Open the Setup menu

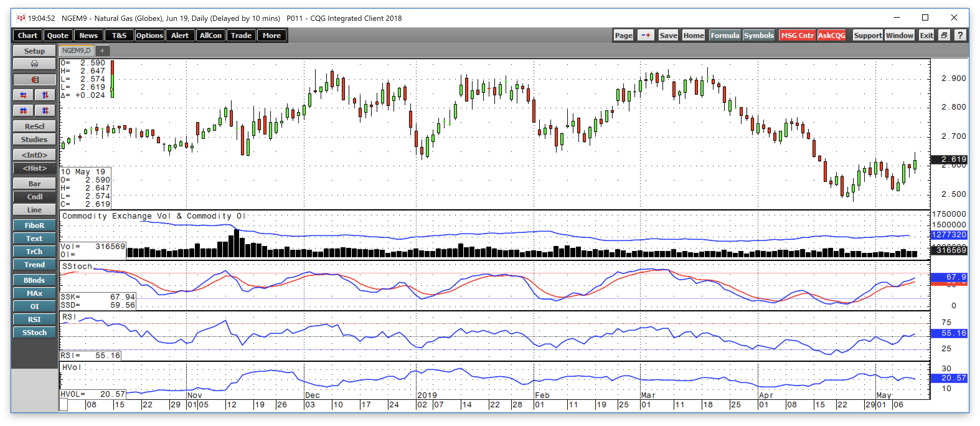(34, 51)
